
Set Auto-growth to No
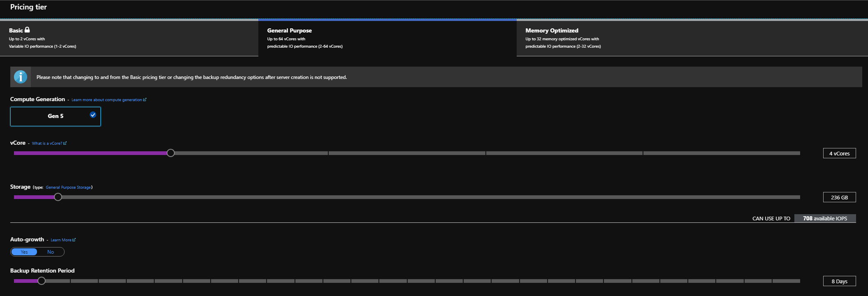coord(51,252)
